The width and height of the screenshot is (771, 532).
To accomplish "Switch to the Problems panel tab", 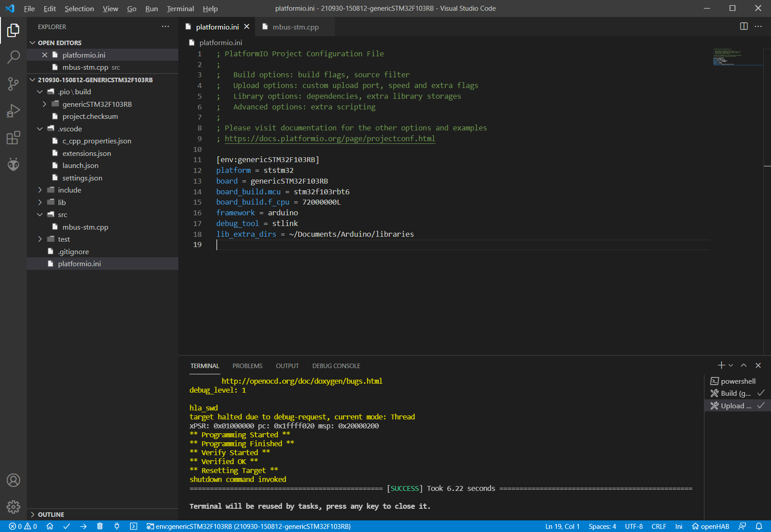I will pos(247,366).
